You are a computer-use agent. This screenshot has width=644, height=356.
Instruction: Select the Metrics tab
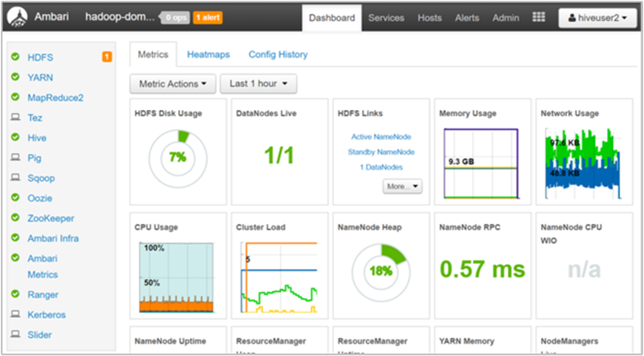click(x=153, y=54)
